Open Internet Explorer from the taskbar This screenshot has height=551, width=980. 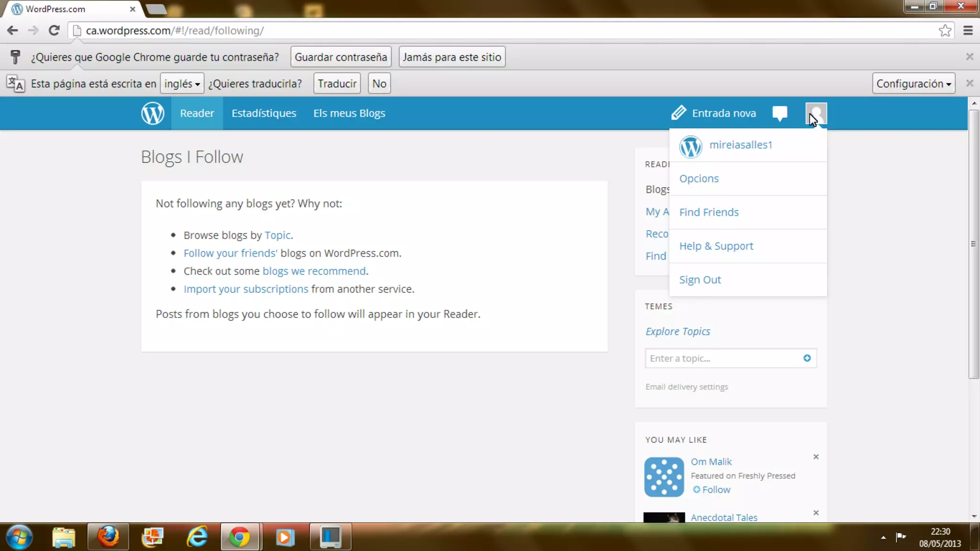[197, 537]
